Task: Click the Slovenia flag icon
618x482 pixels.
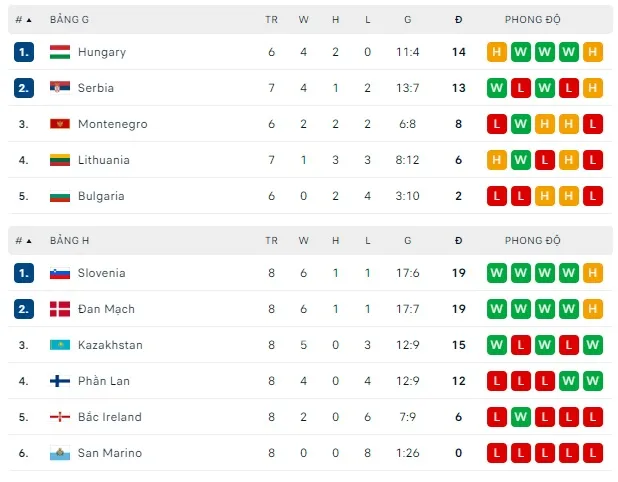Action: click(x=59, y=273)
